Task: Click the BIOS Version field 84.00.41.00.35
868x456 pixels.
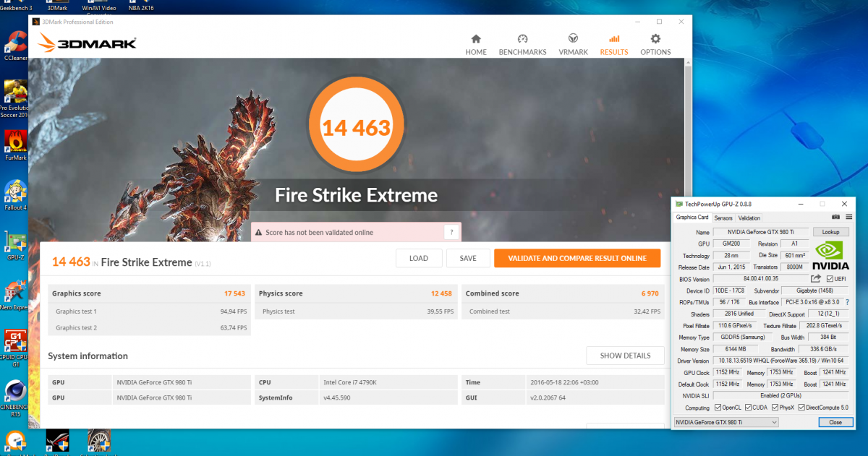Action: pos(759,279)
